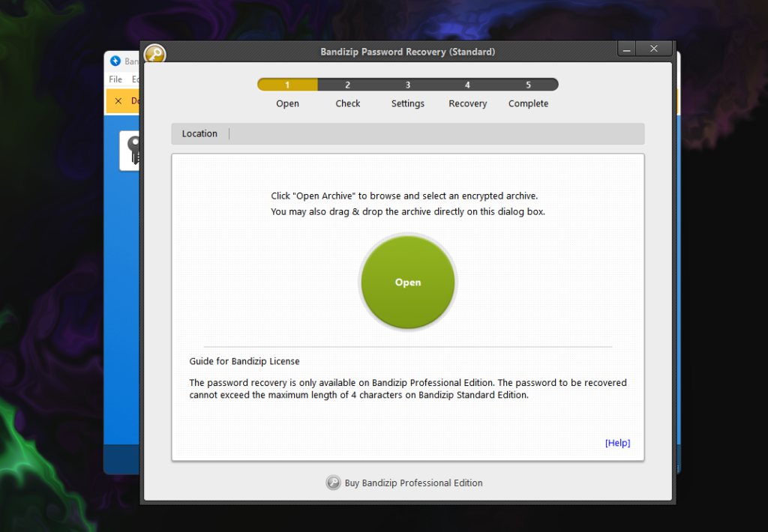Click the Settings step label
Viewport: 768px width, 532px height.
408,103
